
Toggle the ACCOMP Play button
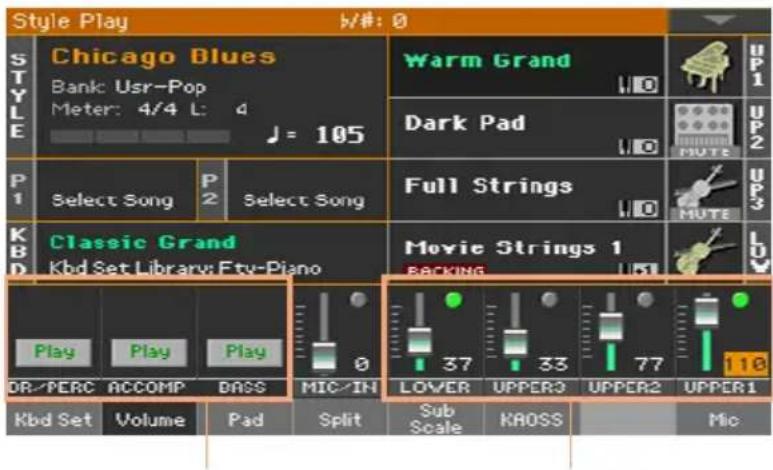[x=149, y=352]
